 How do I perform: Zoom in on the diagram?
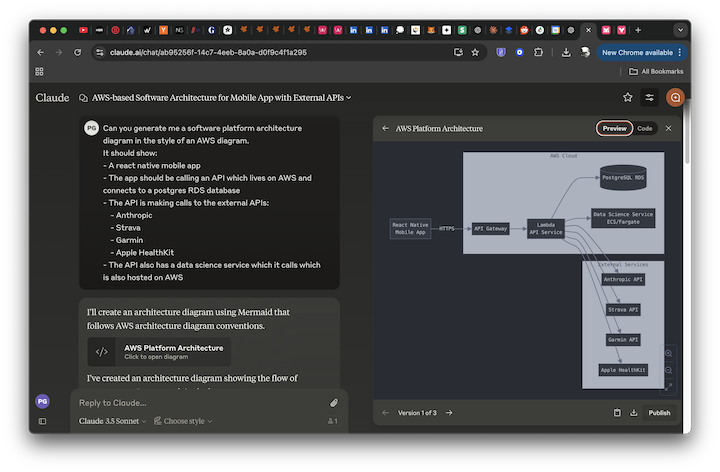(x=668, y=354)
